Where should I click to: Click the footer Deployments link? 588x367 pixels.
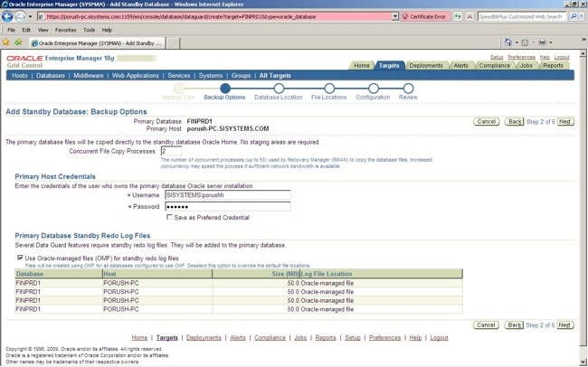[204, 338]
